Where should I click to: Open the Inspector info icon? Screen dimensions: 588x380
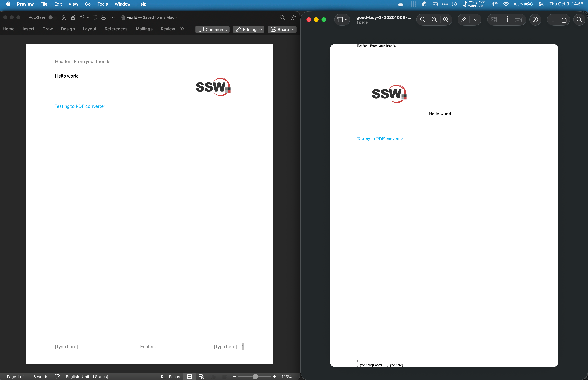(x=553, y=20)
